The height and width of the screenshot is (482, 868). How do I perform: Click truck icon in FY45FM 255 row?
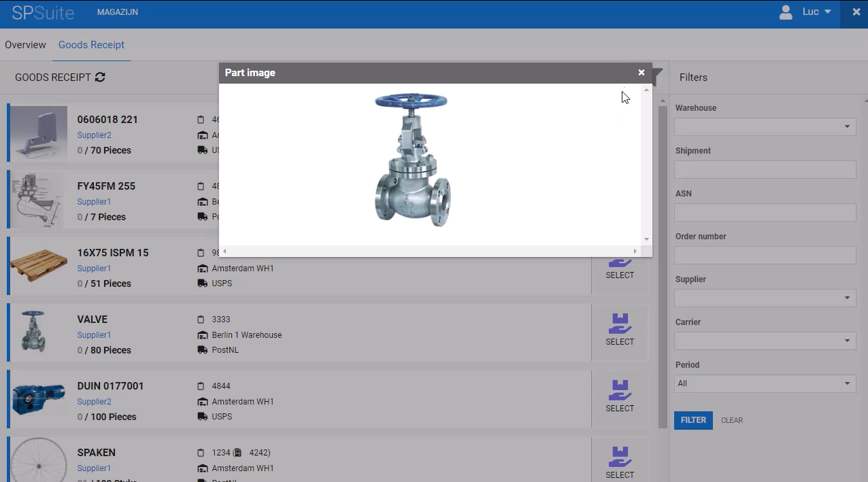pos(202,217)
